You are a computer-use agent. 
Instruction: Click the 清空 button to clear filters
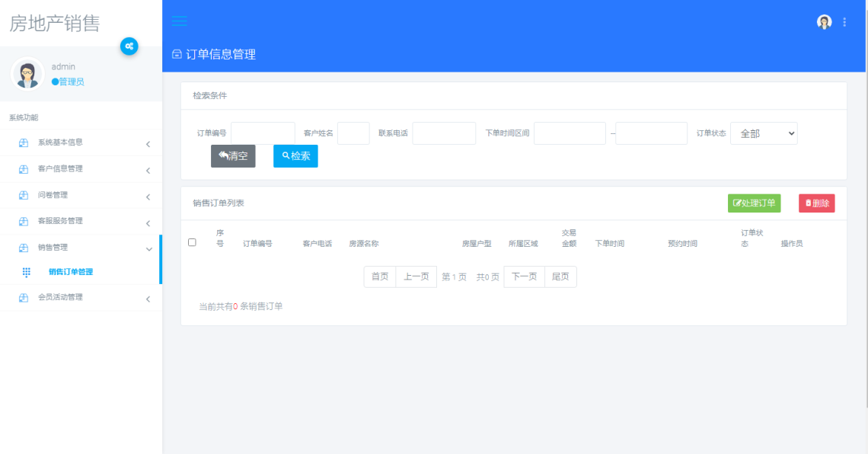tap(232, 155)
